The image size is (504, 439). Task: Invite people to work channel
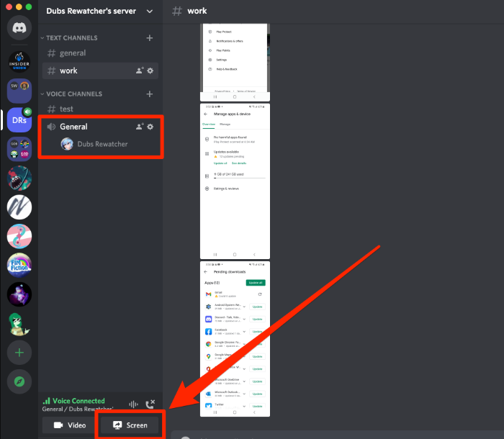click(140, 71)
